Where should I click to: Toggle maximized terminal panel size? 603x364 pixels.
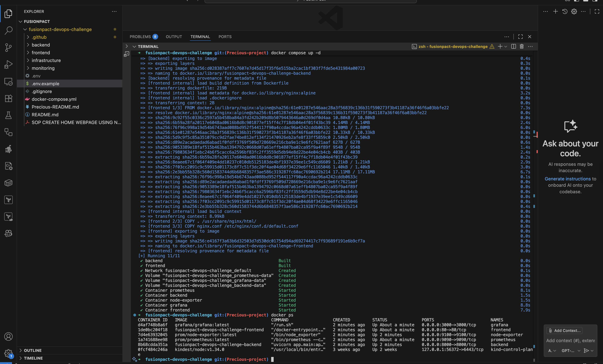click(x=520, y=37)
